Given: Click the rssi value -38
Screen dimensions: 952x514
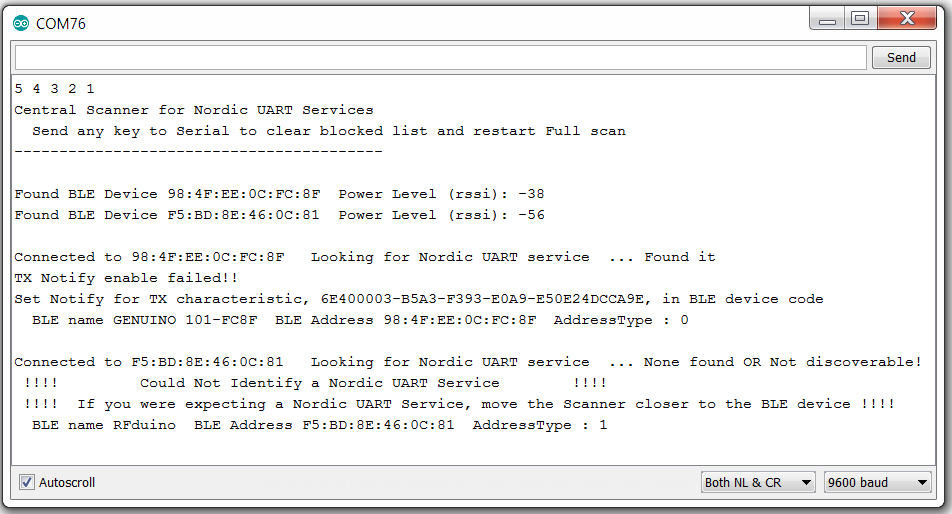Looking at the screenshot, I should click(x=531, y=194).
